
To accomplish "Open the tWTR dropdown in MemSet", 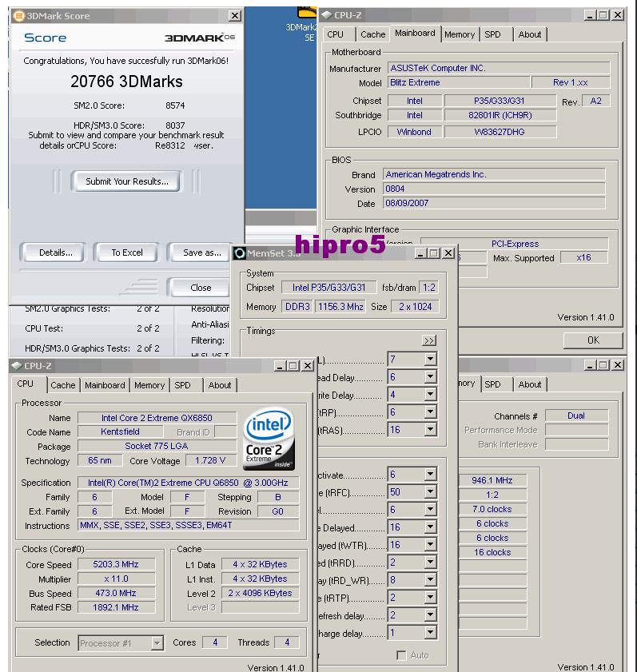I will point(430,545).
